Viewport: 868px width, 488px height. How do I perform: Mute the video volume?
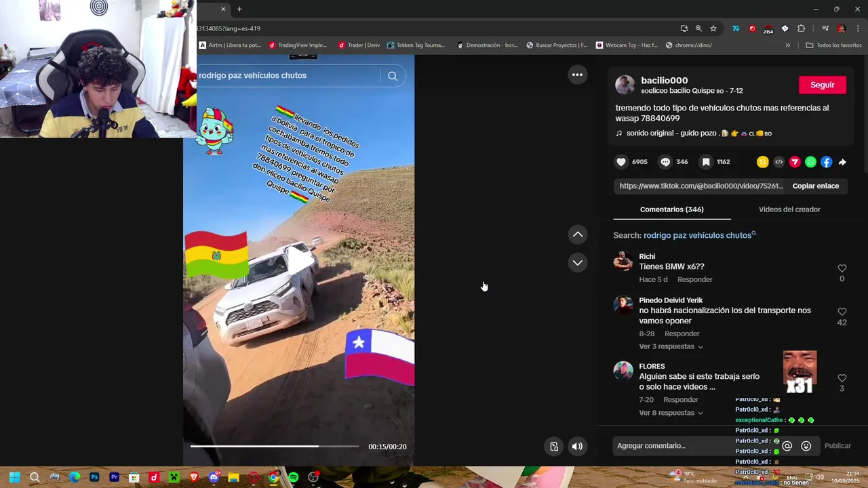click(577, 446)
